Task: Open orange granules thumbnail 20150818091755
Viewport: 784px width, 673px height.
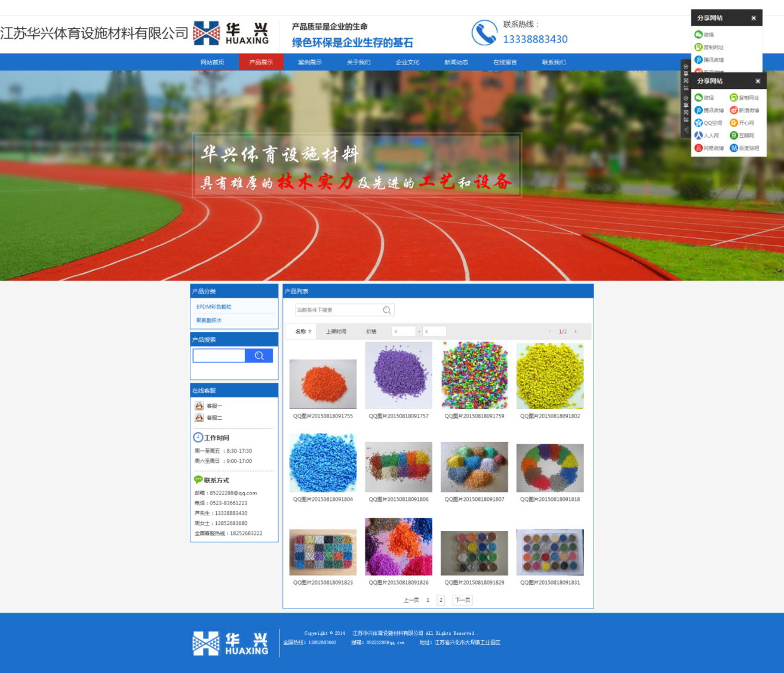Action: (x=323, y=384)
